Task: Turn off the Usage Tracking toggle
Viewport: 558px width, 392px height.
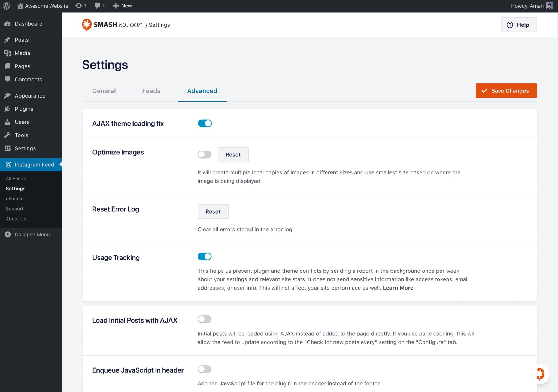Action: (205, 256)
